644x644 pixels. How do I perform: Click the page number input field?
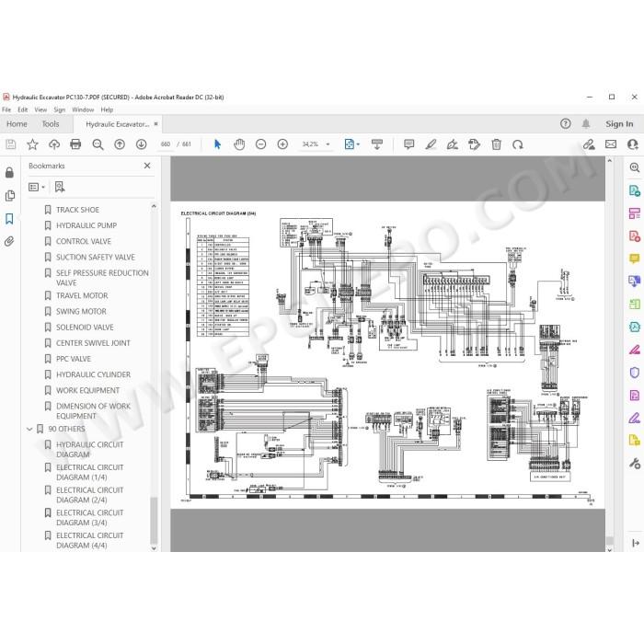[x=166, y=144]
